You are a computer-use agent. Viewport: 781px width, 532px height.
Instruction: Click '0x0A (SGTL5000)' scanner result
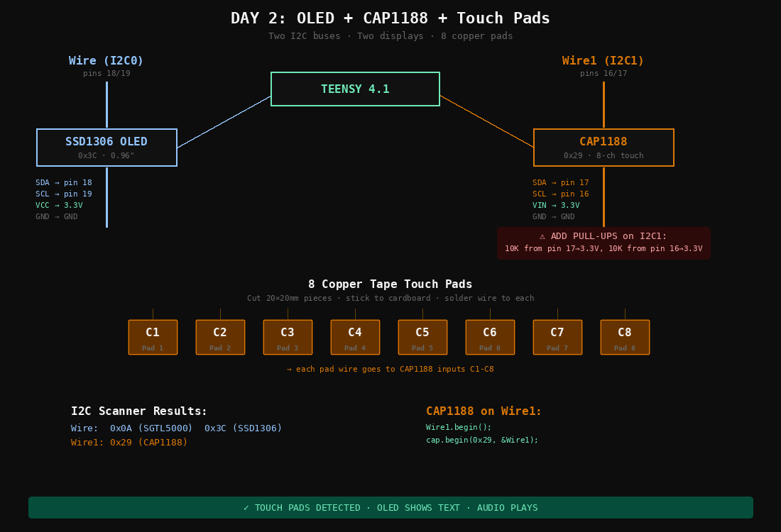point(151,428)
